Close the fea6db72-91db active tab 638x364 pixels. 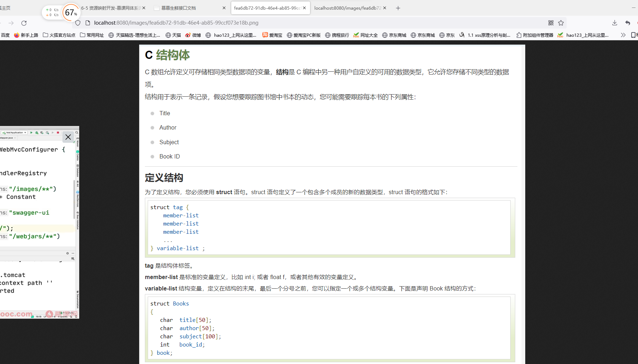pyautogui.click(x=304, y=8)
